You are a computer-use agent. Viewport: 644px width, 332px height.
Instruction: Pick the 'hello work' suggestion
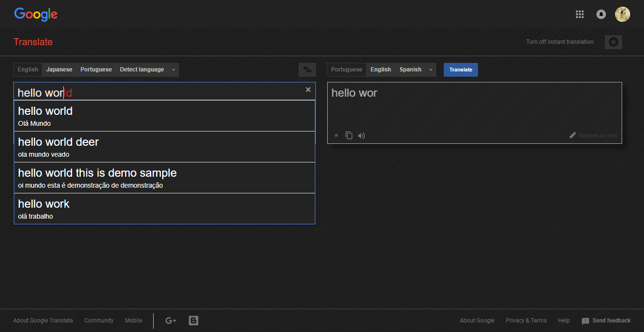coord(165,209)
